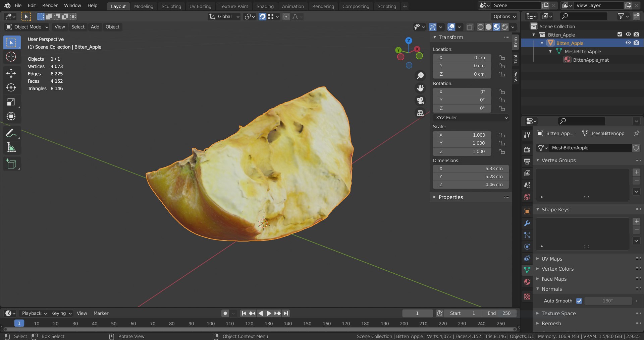Expand the Properties panel in sidebar
The image size is (644, 340).
450,197
